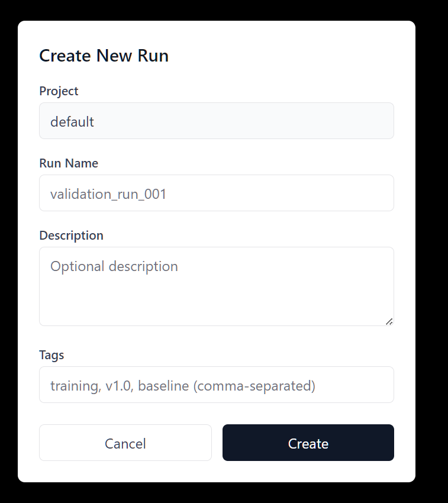
Task: Dismiss the dialog using Cancel
Action: (125, 443)
